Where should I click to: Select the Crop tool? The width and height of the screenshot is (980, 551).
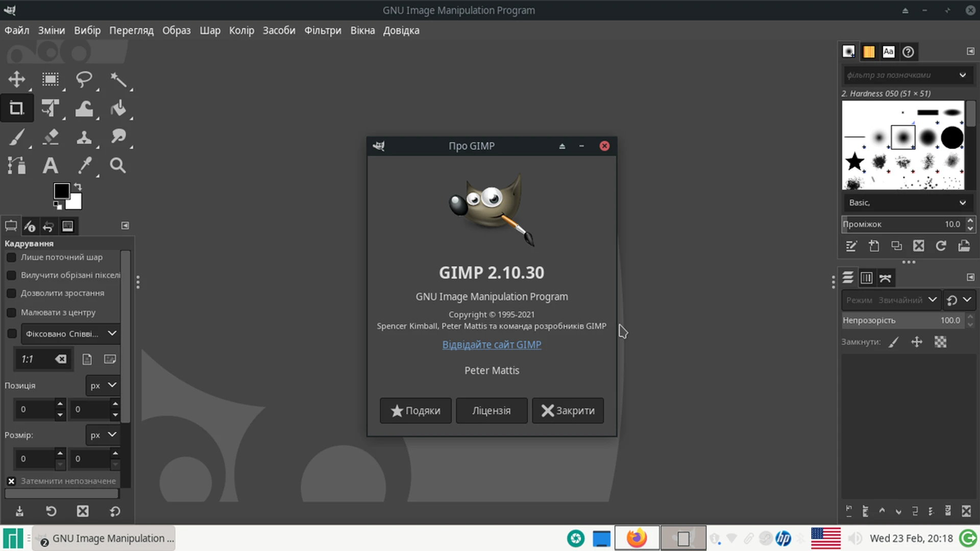pos(16,108)
